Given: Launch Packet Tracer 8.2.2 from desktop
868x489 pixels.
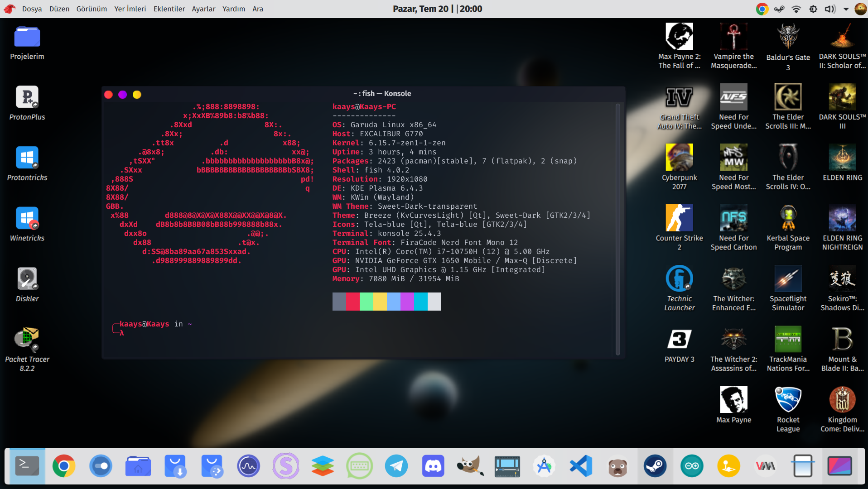Looking at the screenshot, I should click(x=27, y=350).
